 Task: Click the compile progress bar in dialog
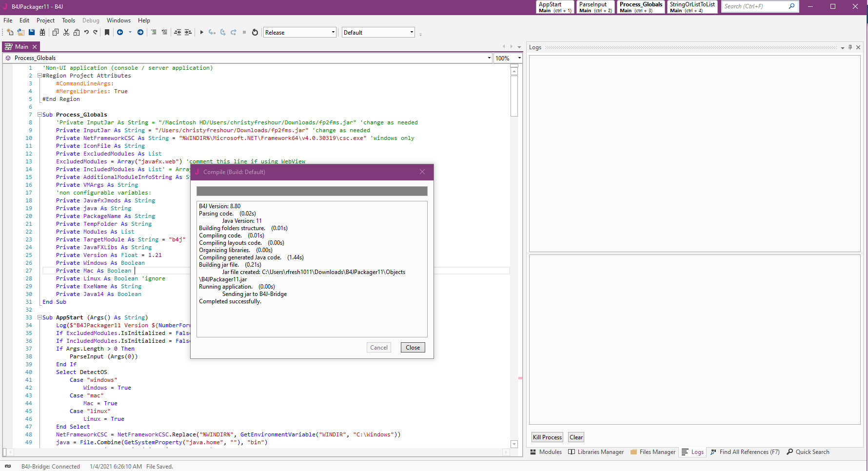312,191
